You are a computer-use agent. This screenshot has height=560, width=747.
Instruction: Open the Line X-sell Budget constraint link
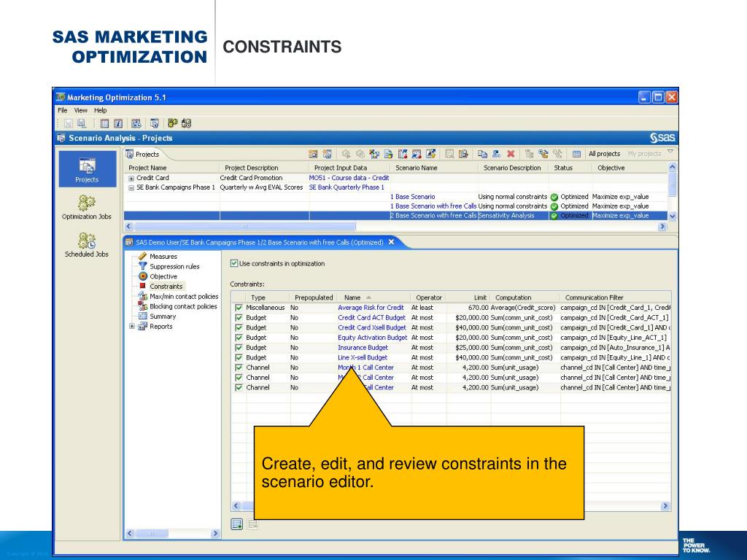tap(363, 357)
